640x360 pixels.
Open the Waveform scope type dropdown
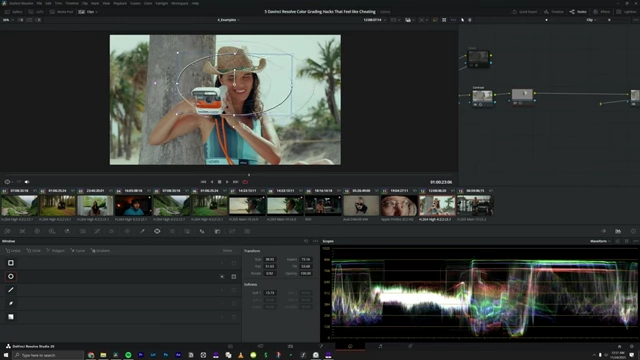point(600,241)
